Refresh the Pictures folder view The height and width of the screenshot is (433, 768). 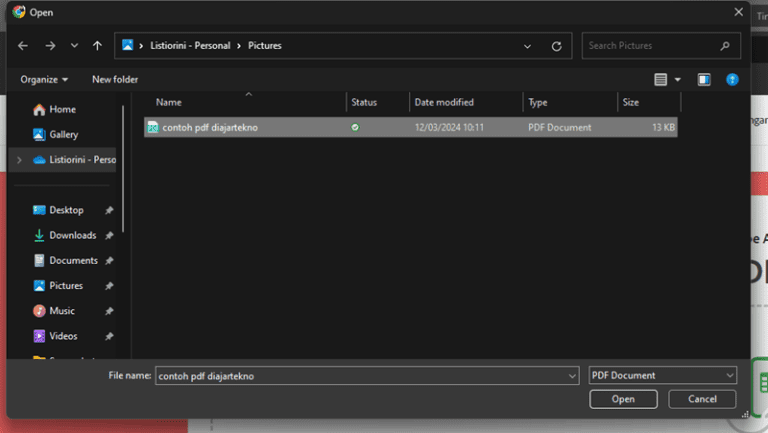556,46
